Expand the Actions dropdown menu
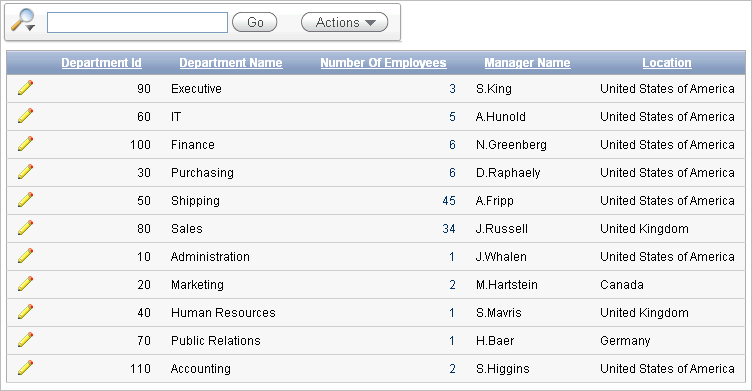Screen dimensions: 752x391 [344, 22]
